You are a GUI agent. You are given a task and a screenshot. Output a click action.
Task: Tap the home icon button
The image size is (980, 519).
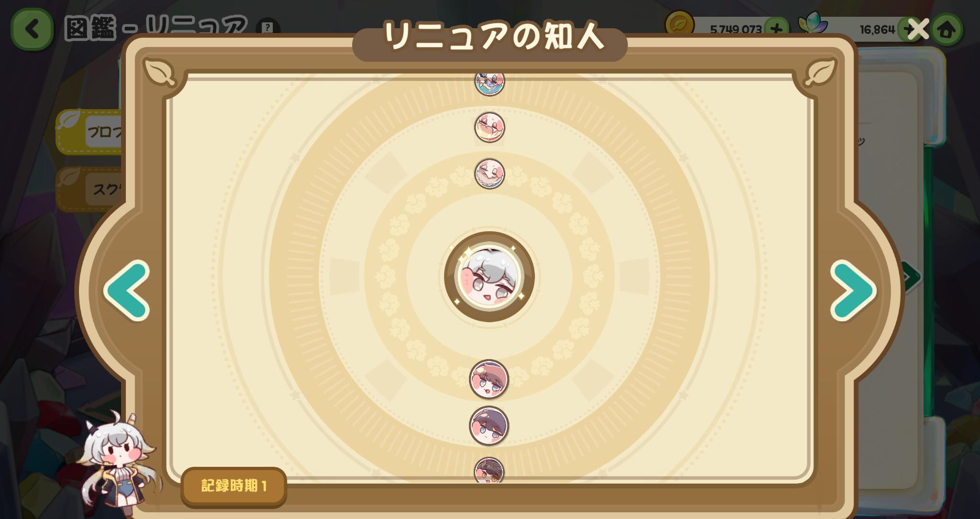tap(947, 30)
